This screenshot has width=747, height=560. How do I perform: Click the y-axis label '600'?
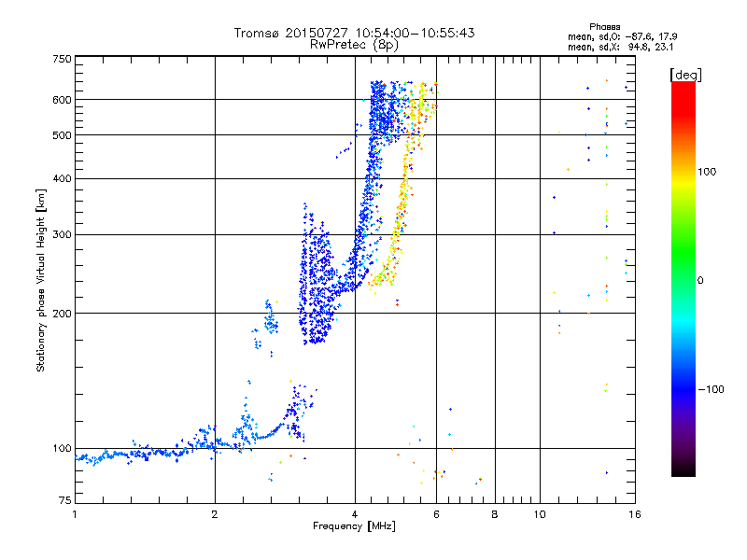[x=62, y=100]
